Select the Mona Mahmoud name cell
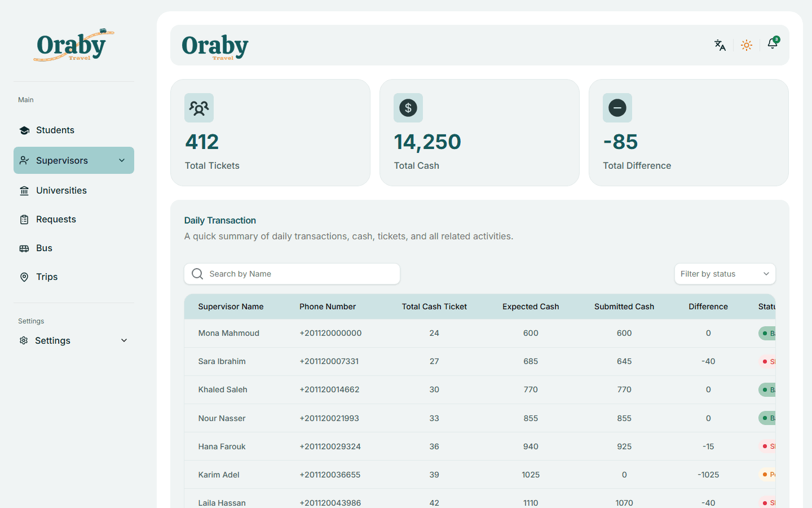The width and height of the screenshot is (812, 508). (229, 333)
